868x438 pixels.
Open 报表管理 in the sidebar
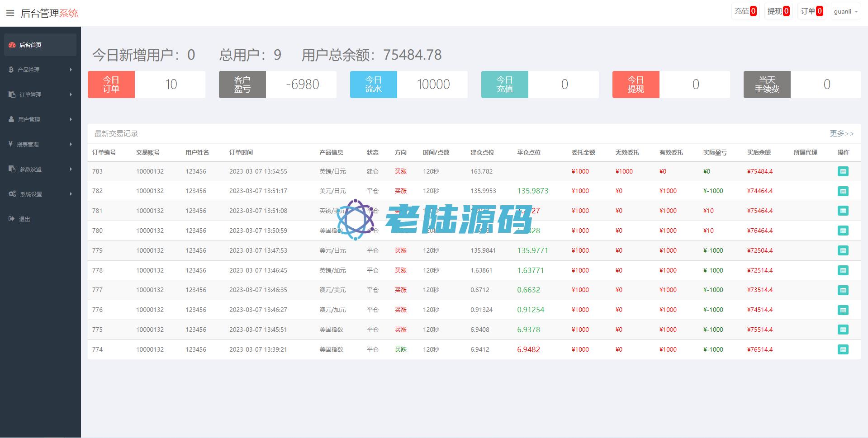(40, 144)
